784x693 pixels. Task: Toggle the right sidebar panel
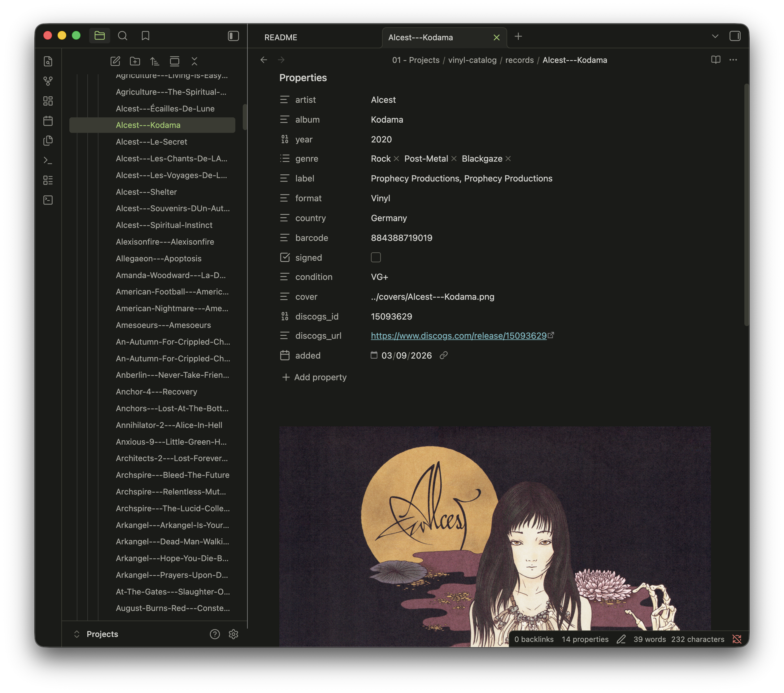click(734, 36)
